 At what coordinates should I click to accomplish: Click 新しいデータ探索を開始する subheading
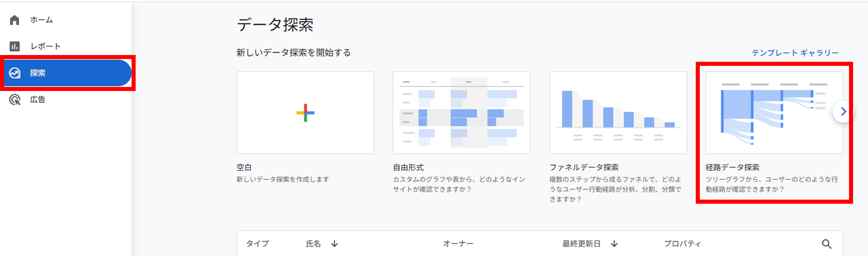[294, 53]
